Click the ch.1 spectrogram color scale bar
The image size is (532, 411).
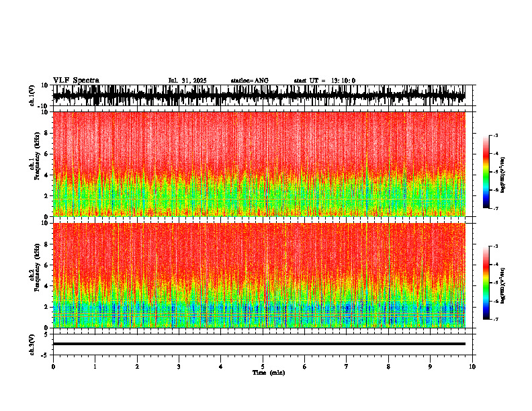click(486, 172)
